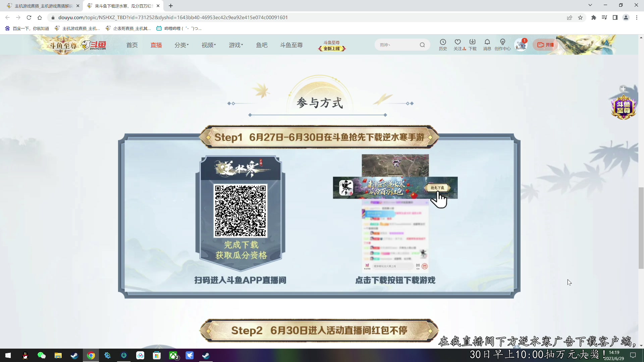Open 斗鱼至尊 in the nav
This screenshot has height=362, width=644.
pos(291,45)
